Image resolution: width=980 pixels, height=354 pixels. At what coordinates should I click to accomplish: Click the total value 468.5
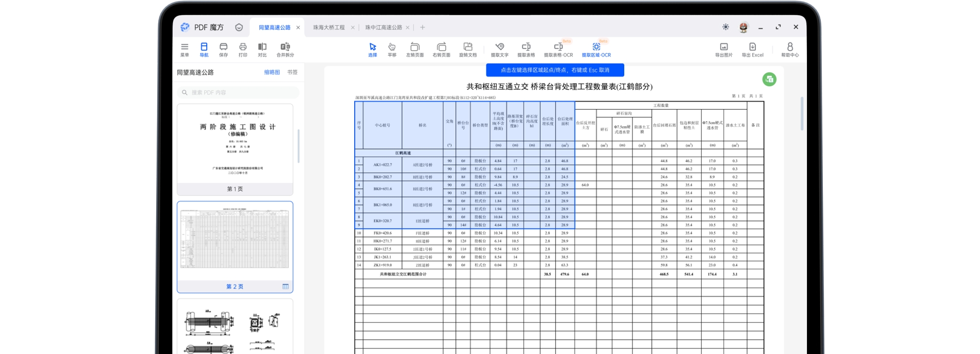(664, 274)
